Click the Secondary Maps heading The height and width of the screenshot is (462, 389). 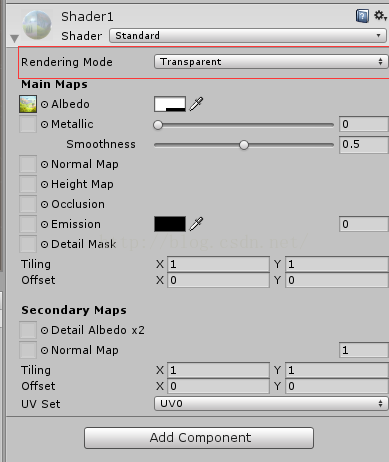click(x=74, y=310)
